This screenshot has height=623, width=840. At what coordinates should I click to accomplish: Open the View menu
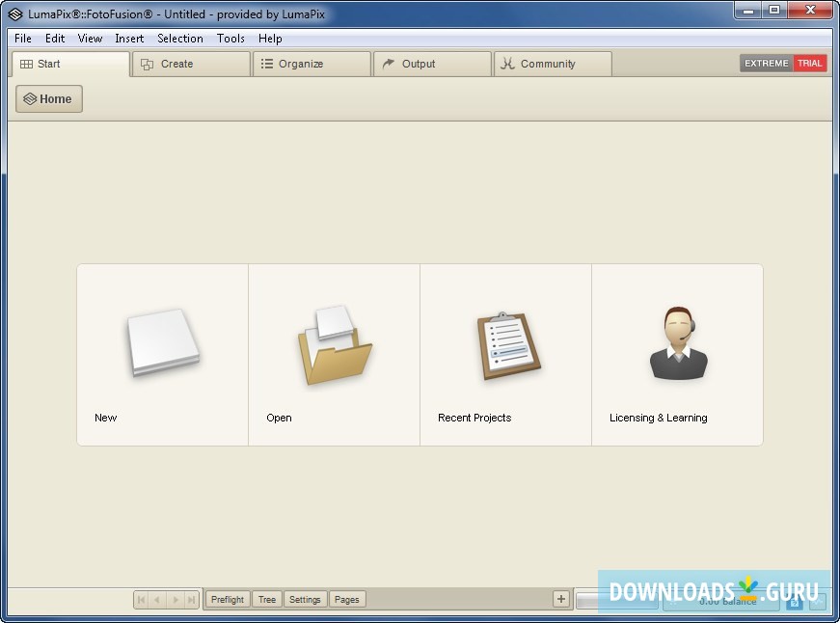90,39
